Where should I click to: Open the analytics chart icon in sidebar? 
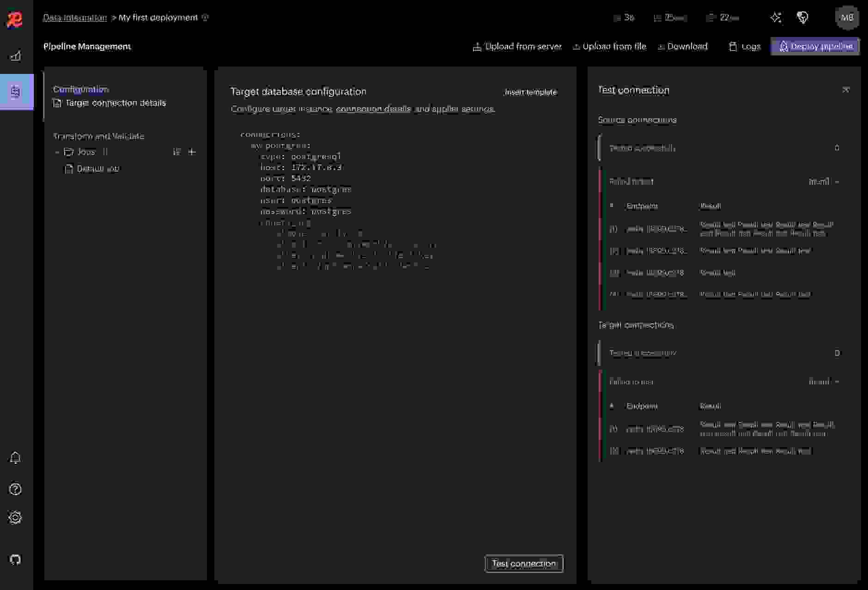click(x=16, y=56)
